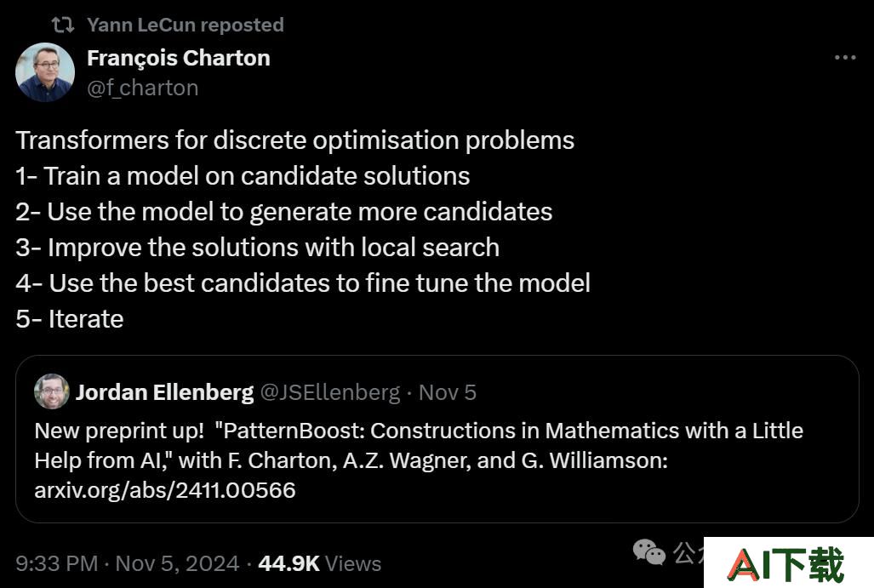Click the WeChat logo icon

point(648,552)
